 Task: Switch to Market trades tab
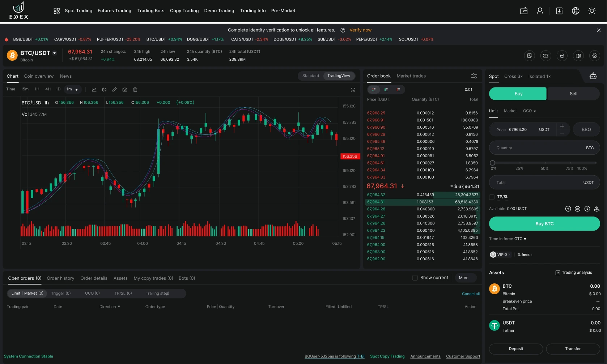411,76
